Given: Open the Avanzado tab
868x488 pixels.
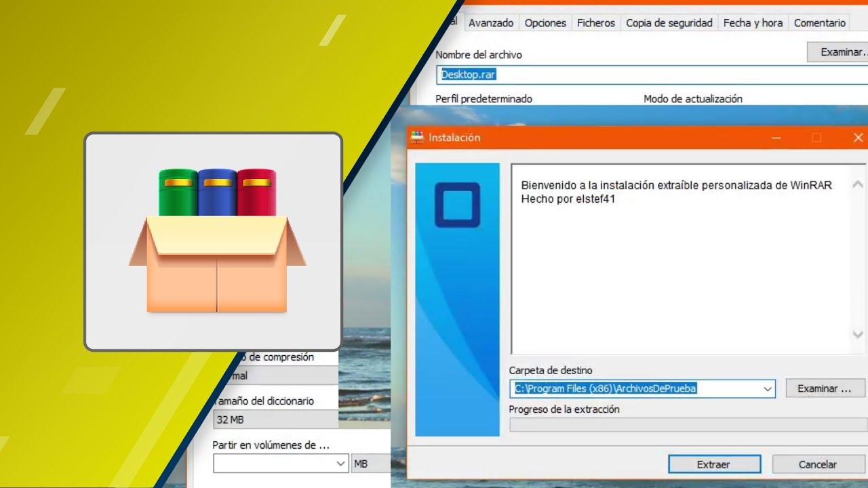Looking at the screenshot, I should click(491, 22).
